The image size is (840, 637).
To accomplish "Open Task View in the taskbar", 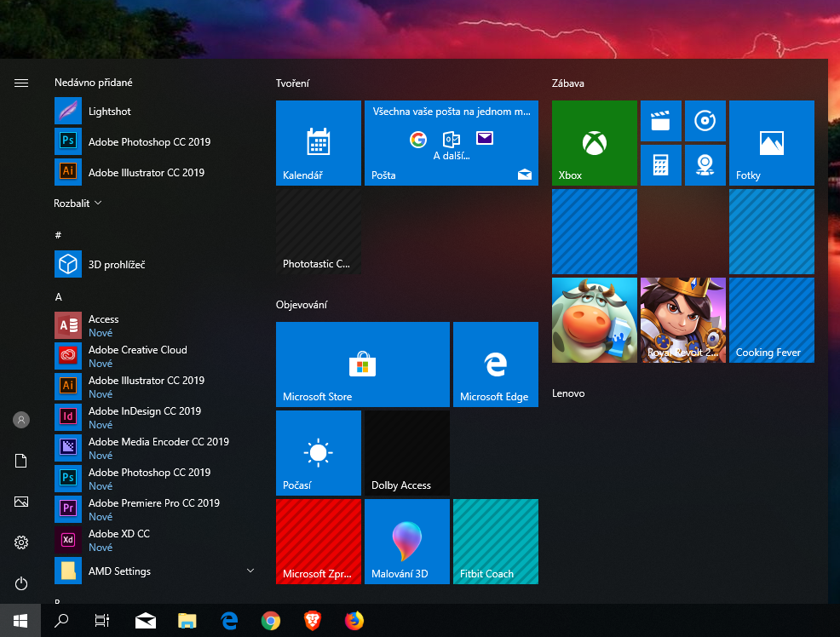I will [x=101, y=621].
